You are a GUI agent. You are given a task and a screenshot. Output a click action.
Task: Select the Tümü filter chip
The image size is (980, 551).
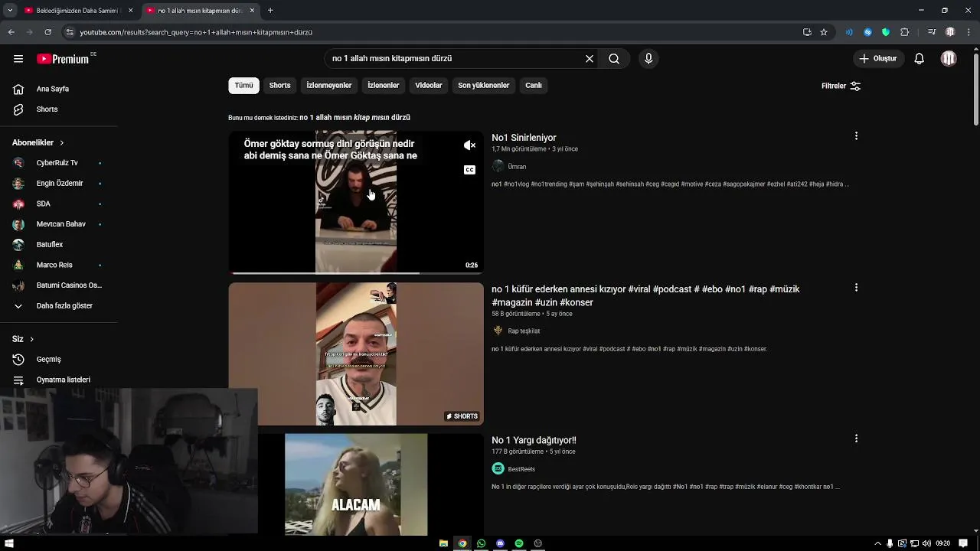(243, 86)
